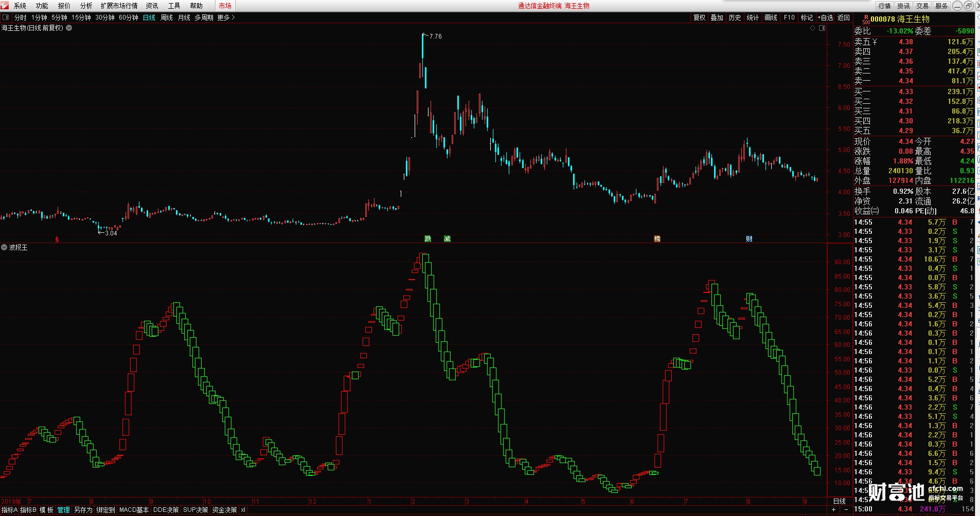Click the R500 badge beside stock code
980x516 pixels.
(866, 20)
